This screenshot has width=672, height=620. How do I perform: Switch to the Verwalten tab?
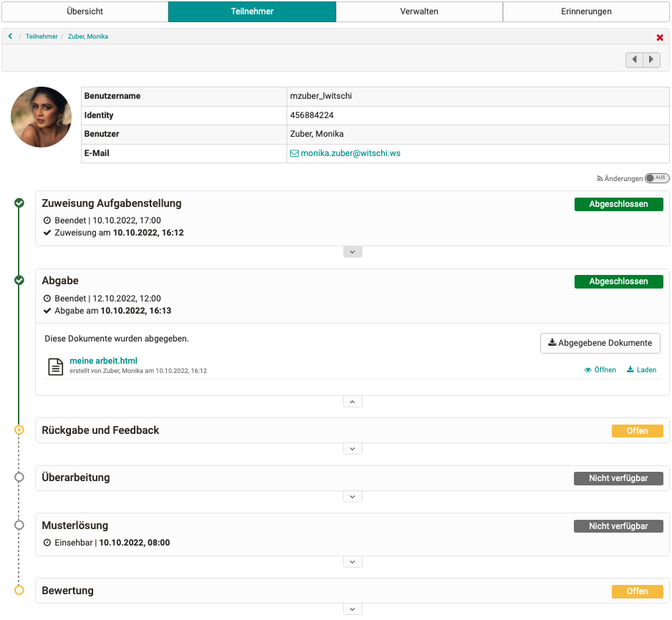pos(419,11)
